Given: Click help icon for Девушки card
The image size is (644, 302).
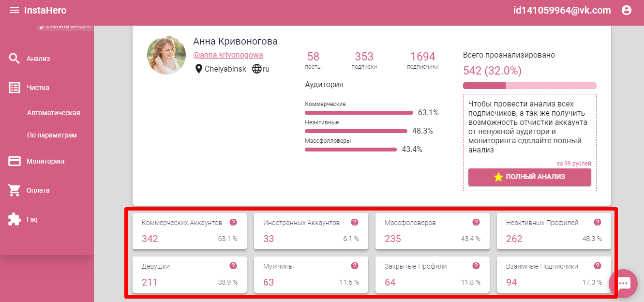Looking at the screenshot, I should pyautogui.click(x=233, y=266).
